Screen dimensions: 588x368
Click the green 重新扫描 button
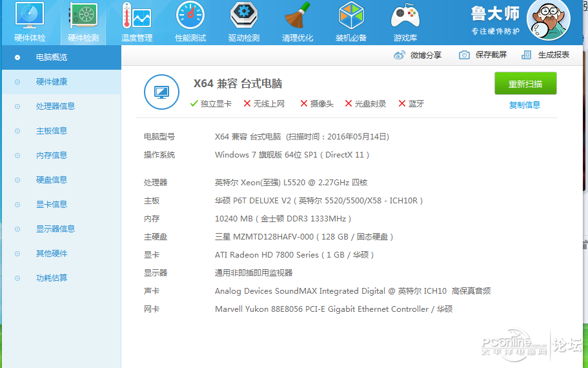[525, 84]
